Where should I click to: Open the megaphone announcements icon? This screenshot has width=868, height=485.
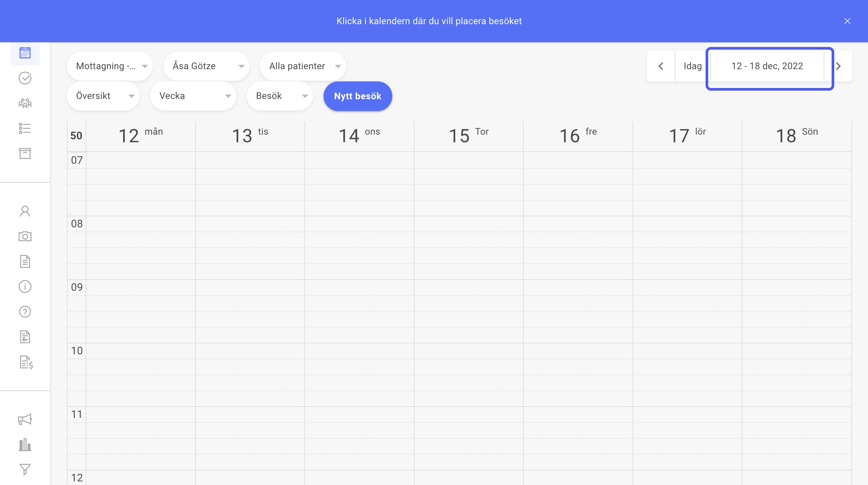point(25,419)
